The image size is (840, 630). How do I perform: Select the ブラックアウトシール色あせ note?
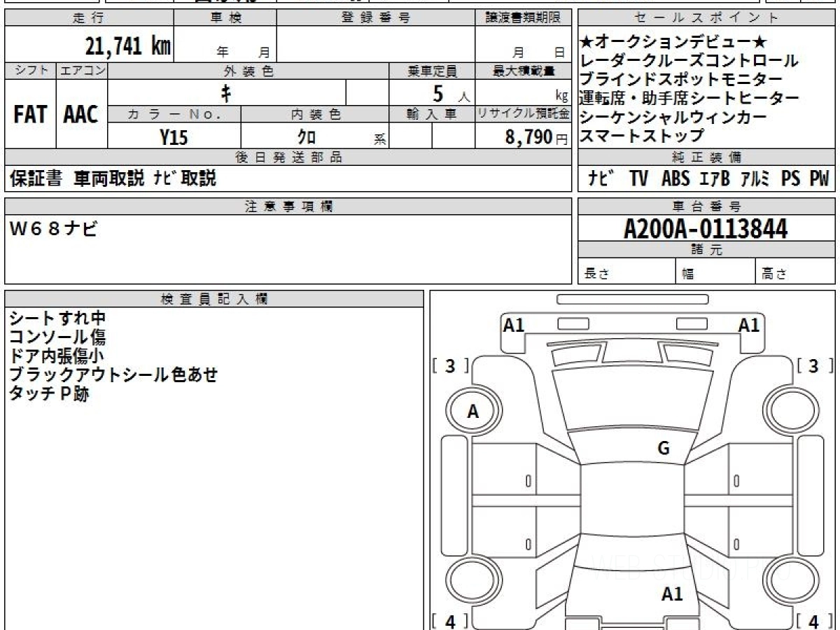(x=113, y=375)
